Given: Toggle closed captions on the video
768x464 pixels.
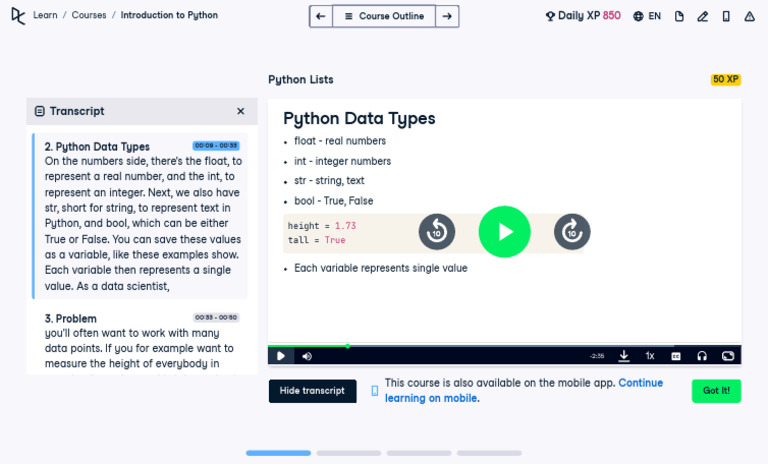Looking at the screenshot, I should (676, 356).
